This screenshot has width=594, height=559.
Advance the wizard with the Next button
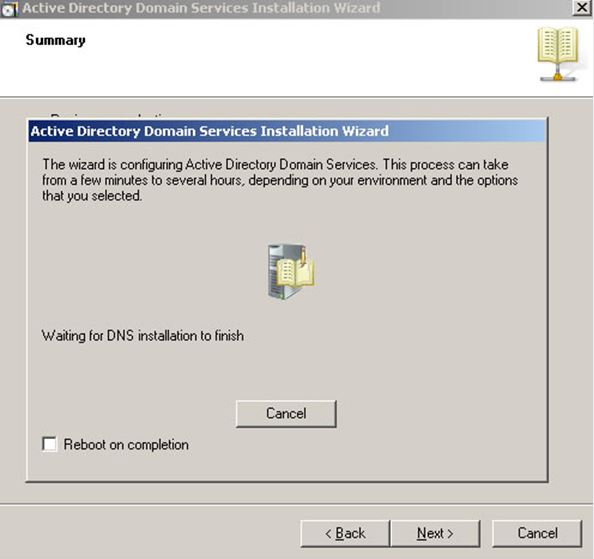pyautogui.click(x=435, y=533)
